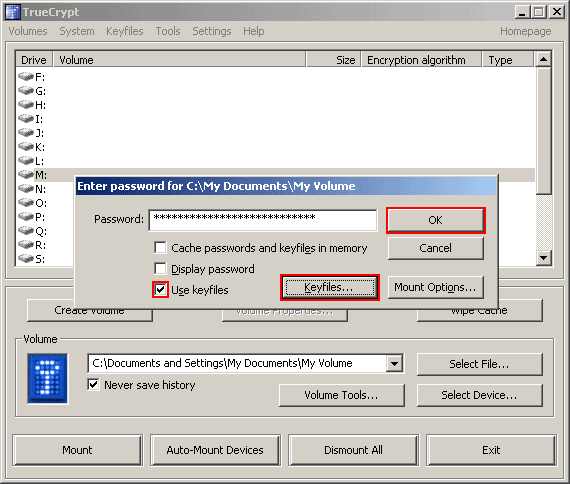Go to the Homepage link
This screenshot has height=484, width=570.
(x=526, y=31)
